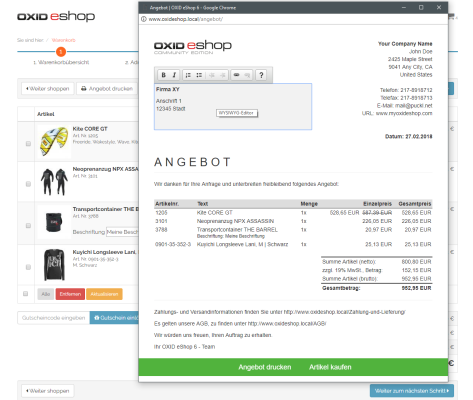Click the Kite CORE GT product thumbnail
The width and height of the screenshot is (473, 400).
pyautogui.click(x=54, y=141)
